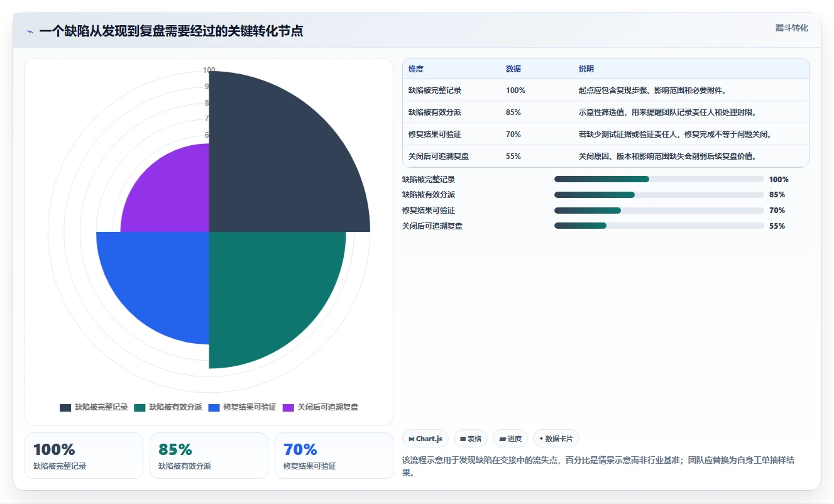
Task: Click the lightning icon beside the title
Action: coord(30,31)
